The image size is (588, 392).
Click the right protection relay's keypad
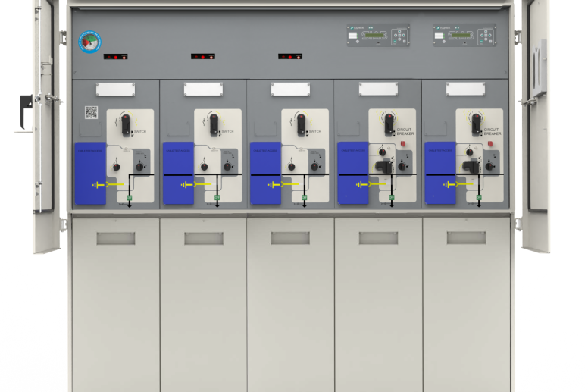click(x=486, y=35)
